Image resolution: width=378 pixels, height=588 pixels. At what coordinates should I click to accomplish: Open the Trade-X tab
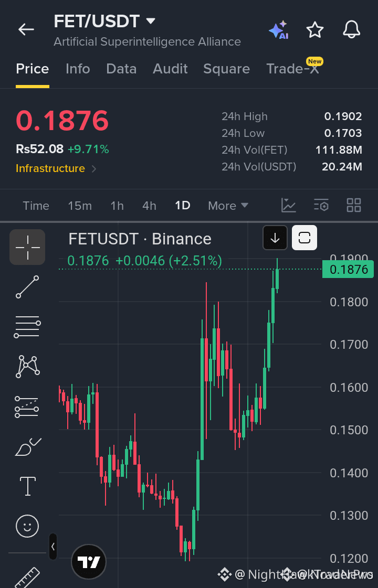coord(293,69)
